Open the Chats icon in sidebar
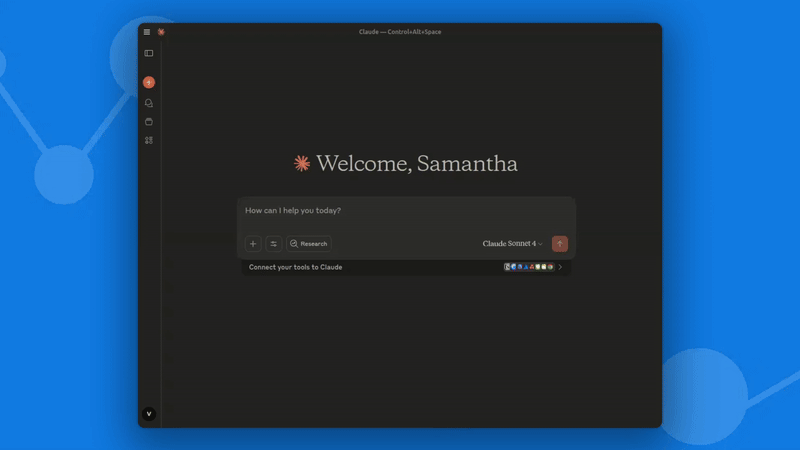 coord(149,103)
